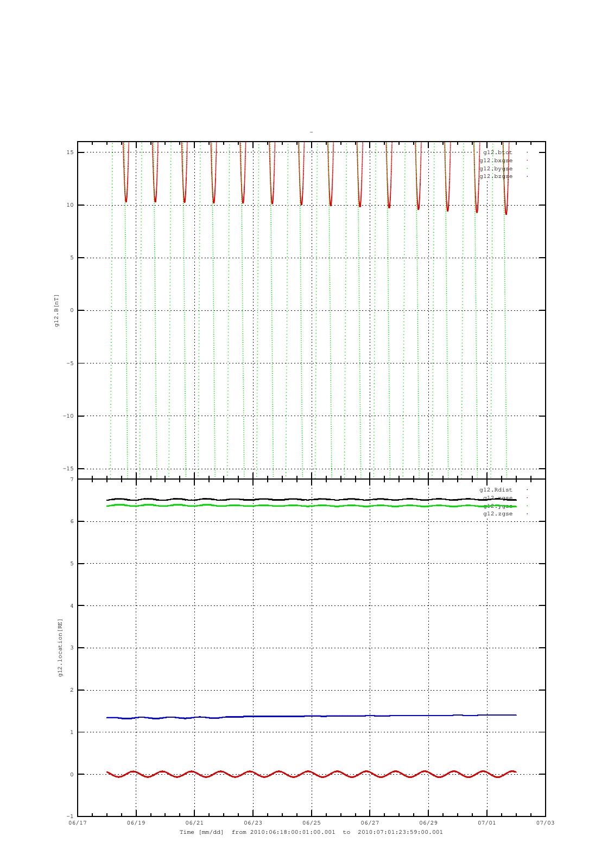Click the 07/01 date tick label

pyautogui.click(x=487, y=823)
